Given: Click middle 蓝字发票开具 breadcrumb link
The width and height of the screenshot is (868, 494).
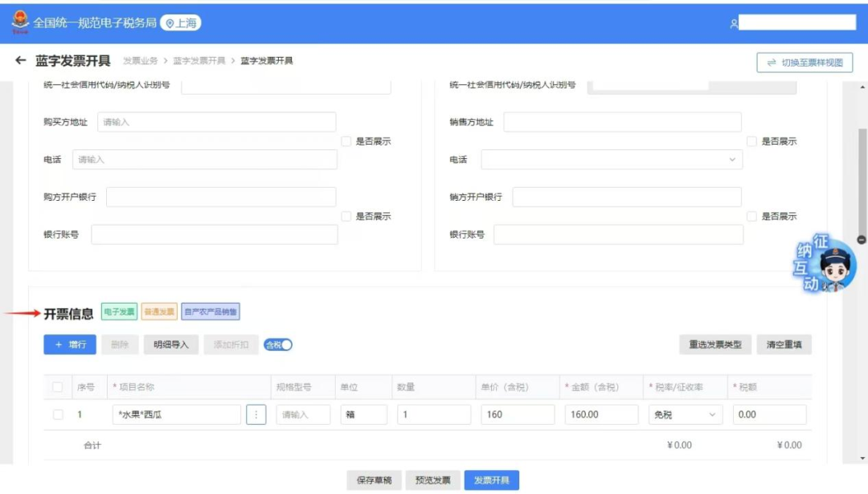Looking at the screenshot, I should 199,60.
